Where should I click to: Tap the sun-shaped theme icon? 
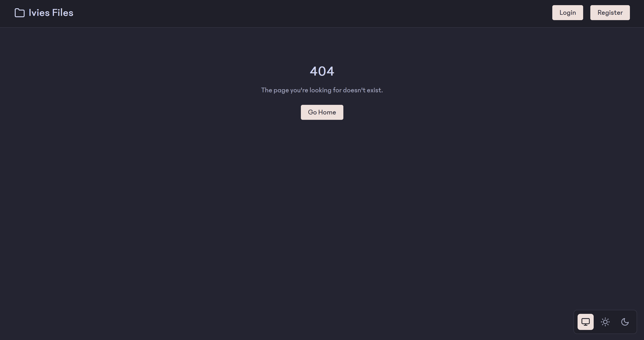[x=605, y=322]
